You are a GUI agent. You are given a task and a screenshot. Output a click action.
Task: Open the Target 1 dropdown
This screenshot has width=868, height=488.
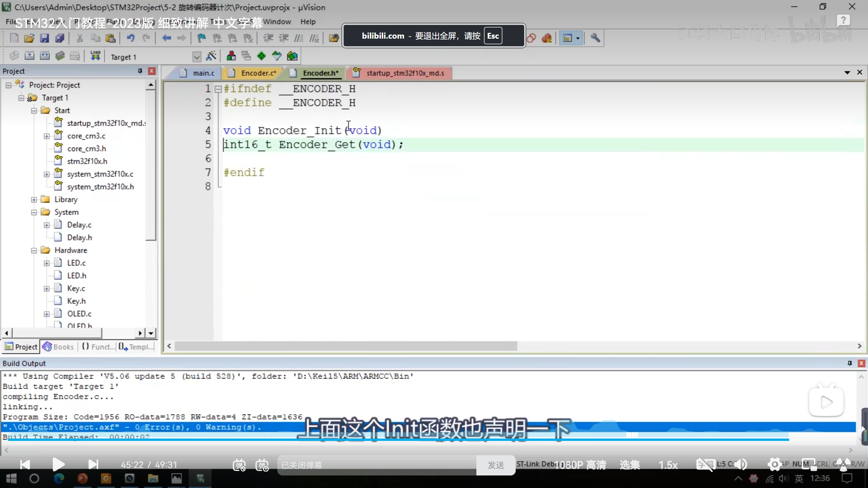click(x=197, y=57)
